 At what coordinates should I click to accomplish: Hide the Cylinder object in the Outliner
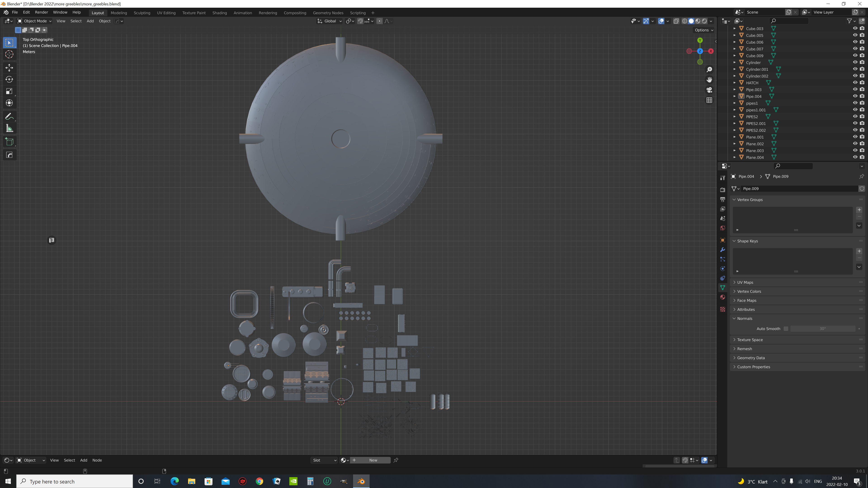click(x=855, y=62)
